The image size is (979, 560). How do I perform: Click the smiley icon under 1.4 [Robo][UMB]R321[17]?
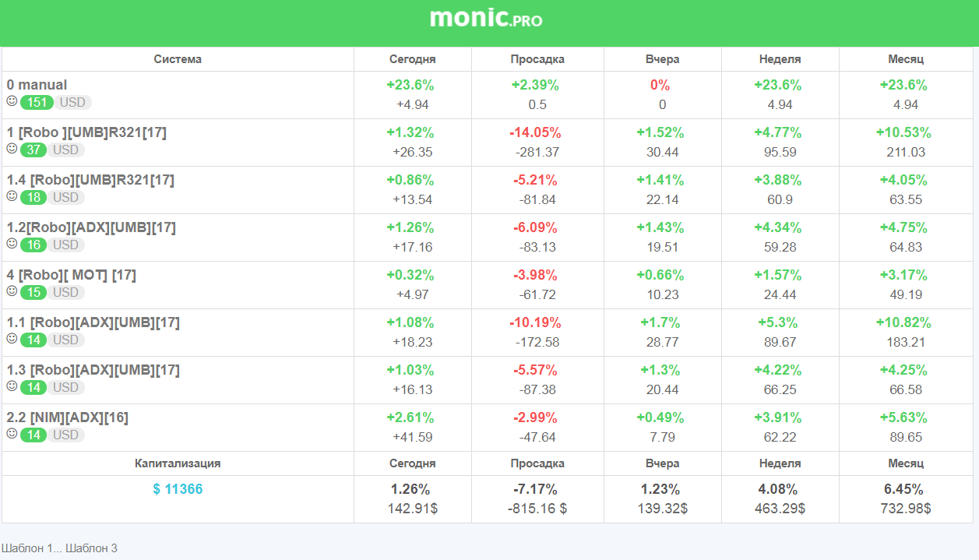click(12, 196)
